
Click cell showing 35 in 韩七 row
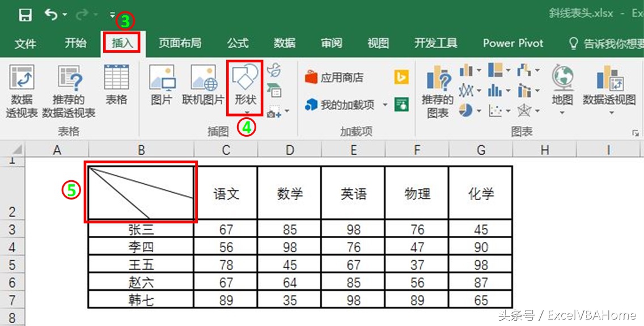[290, 300]
